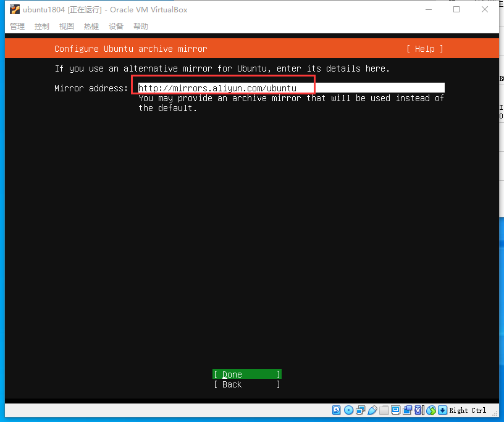Click the Back button

246,384
